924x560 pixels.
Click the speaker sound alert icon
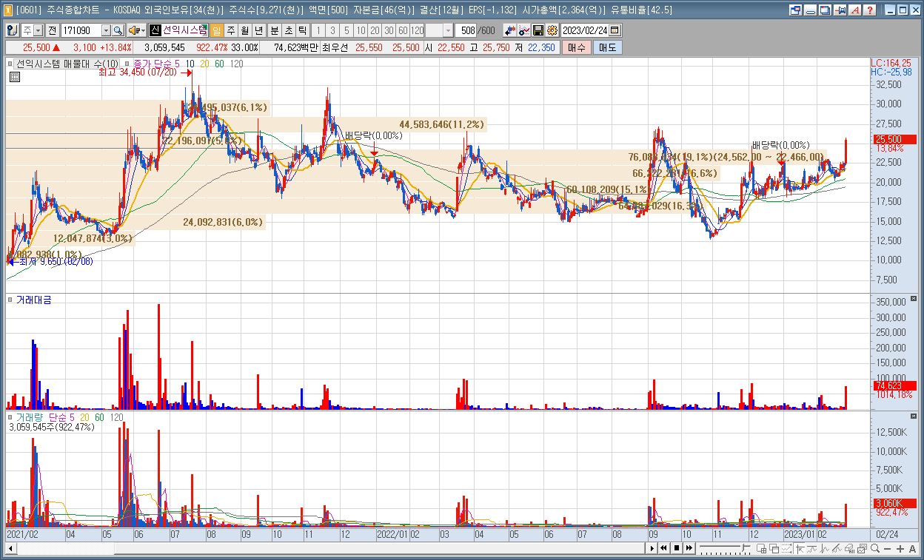[133, 30]
